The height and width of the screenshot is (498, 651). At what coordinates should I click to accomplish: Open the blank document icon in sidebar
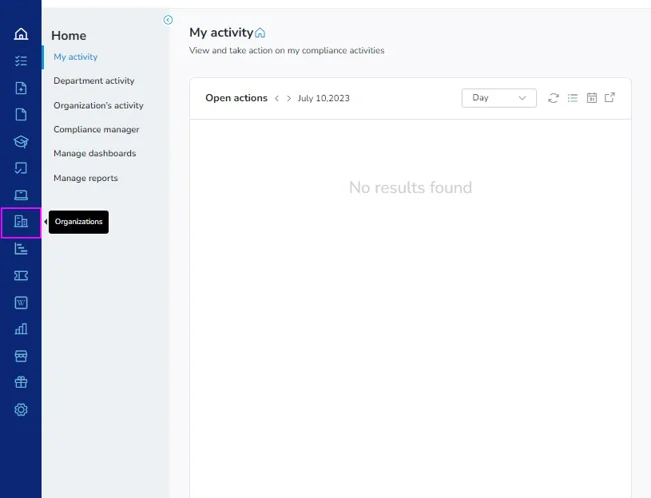21,115
